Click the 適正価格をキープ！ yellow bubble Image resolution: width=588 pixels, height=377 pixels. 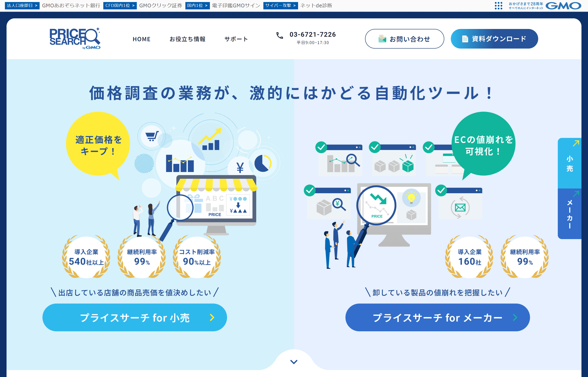(98, 144)
